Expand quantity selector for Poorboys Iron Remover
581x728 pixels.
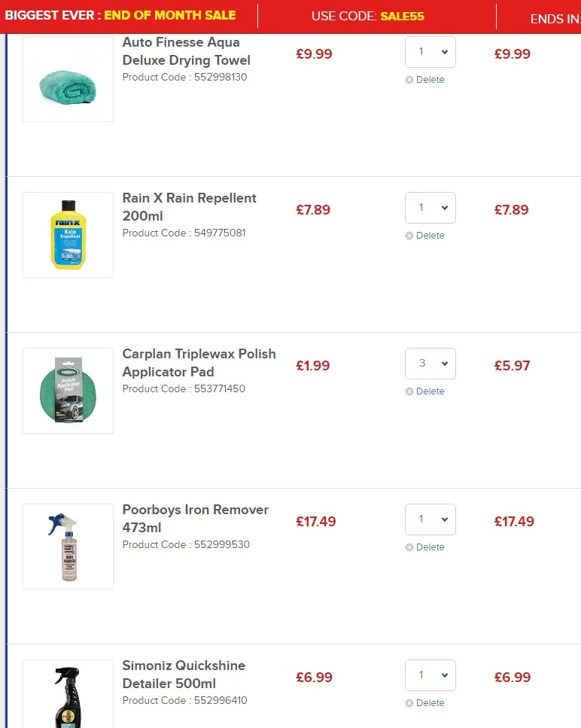(430, 519)
